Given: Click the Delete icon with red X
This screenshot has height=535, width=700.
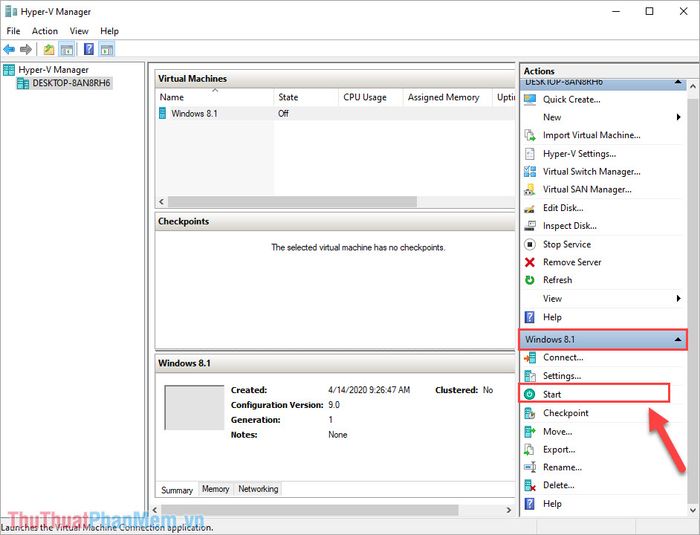Looking at the screenshot, I should 530,485.
